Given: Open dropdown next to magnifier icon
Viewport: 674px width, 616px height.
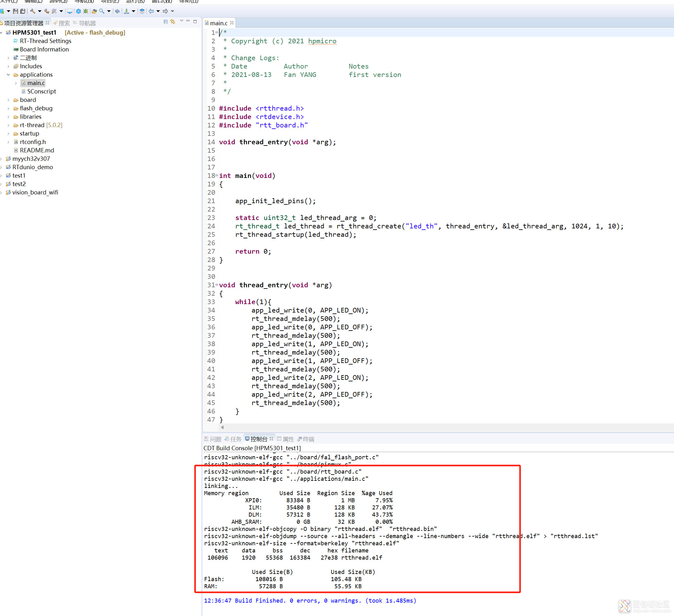Looking at the screenshot, I should 109,11.
